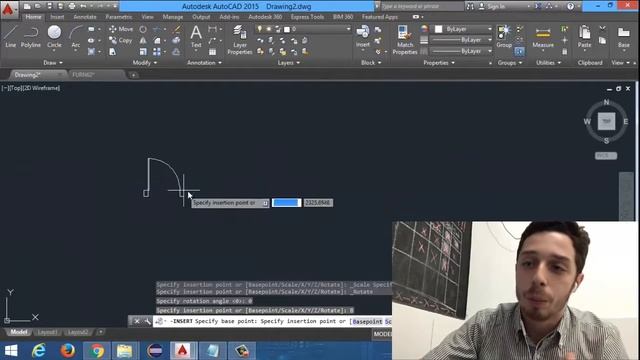Open the AutoCAD application menu logo
Viewport: 640px width, 360px height.
click(x=8, y=9)
